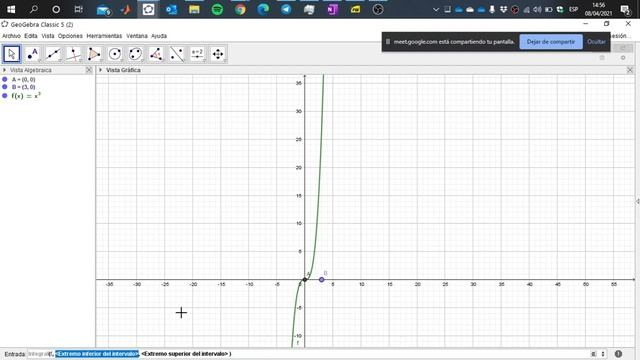The width and height of the screenshot is (640, 360).
Task: Open Telegram from taskbar
Action: tap(286, 9)
